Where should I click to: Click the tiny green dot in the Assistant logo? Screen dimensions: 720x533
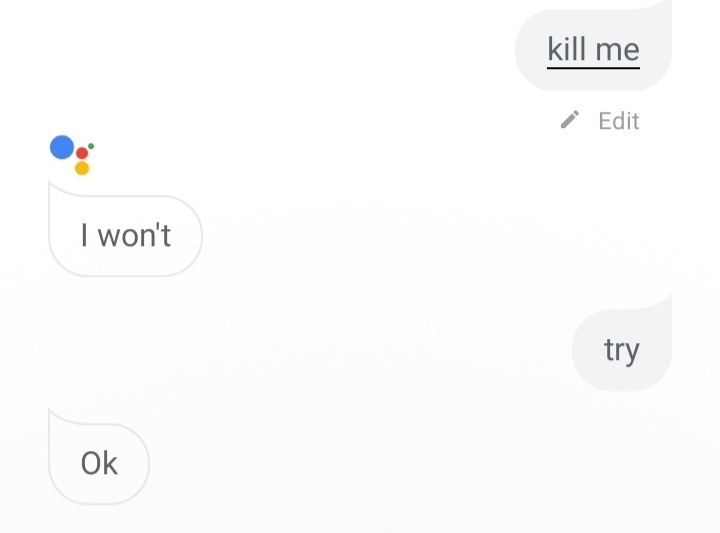[91, 146]
